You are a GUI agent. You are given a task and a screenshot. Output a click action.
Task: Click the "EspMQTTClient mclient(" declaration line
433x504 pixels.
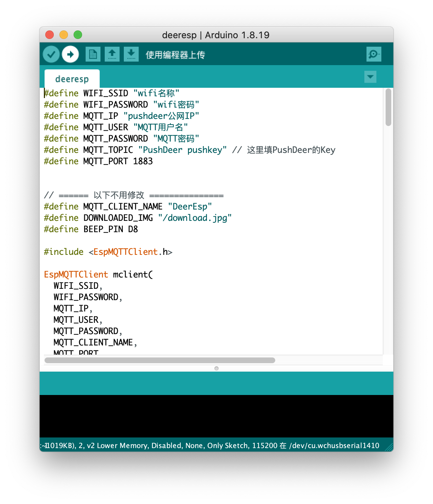[98, 274]
